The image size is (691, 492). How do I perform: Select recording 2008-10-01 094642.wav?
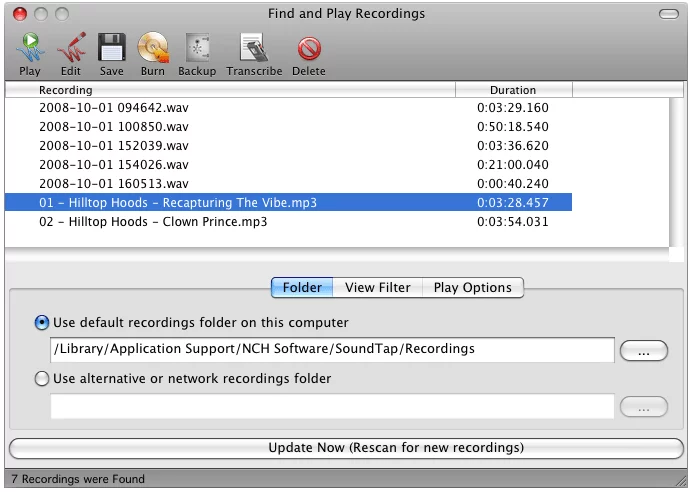[x=113, y=108]
